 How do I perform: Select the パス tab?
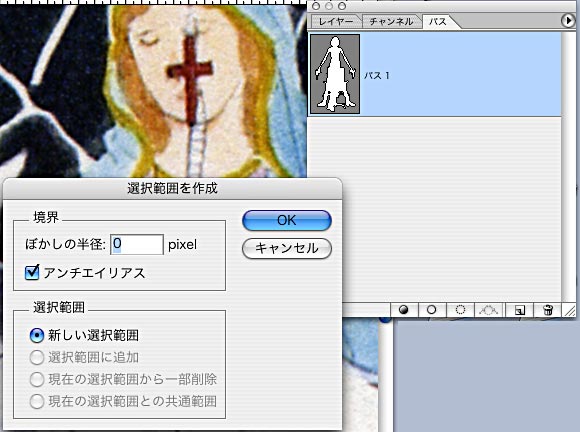pyautogui.click(x=438, y=21)
